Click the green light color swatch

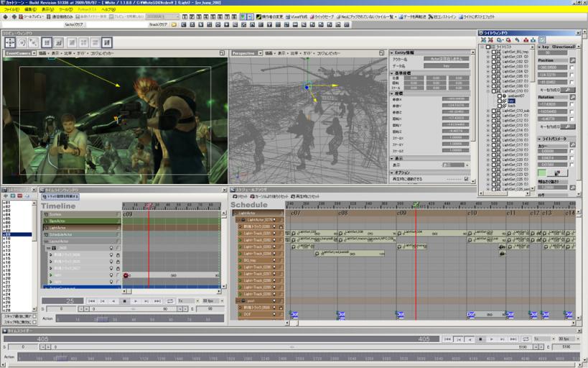[542, 172]
